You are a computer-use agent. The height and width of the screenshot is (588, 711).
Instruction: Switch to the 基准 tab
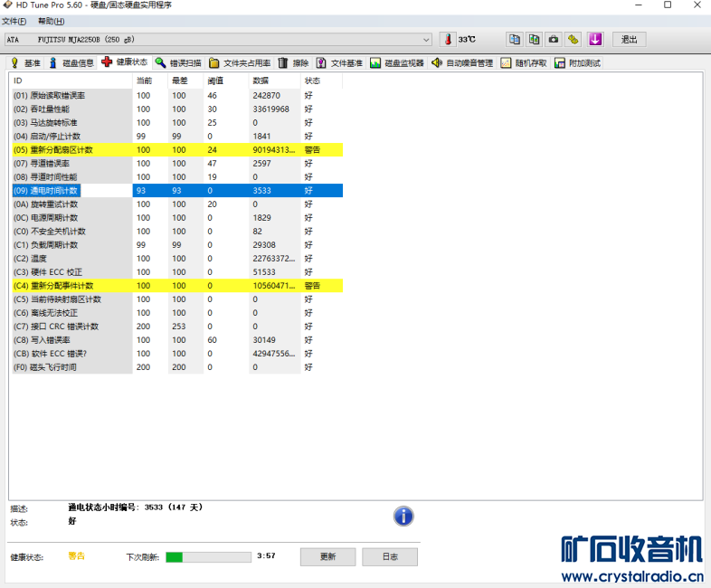click(x=25, y=63)
